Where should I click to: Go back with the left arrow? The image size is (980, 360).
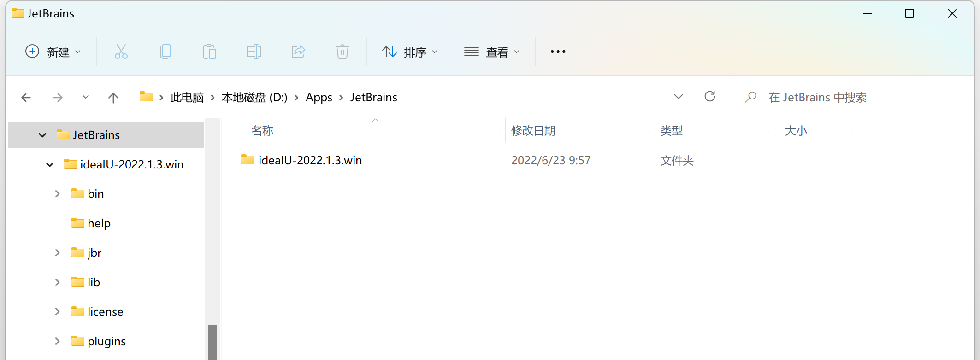(26, 98)
